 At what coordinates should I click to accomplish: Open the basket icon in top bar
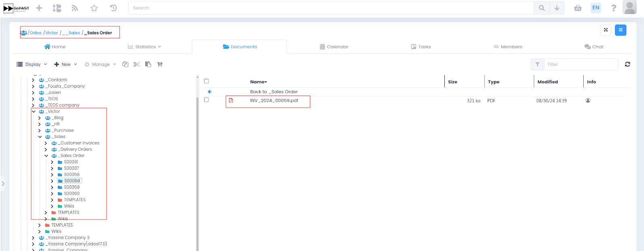click(x=578, y=8)
